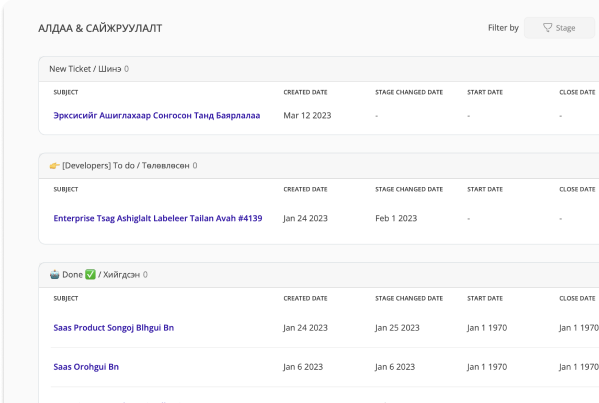
Task: Open ticket Saas Product Songoj Blhgui Bn
Action: (x=113, y=328)
